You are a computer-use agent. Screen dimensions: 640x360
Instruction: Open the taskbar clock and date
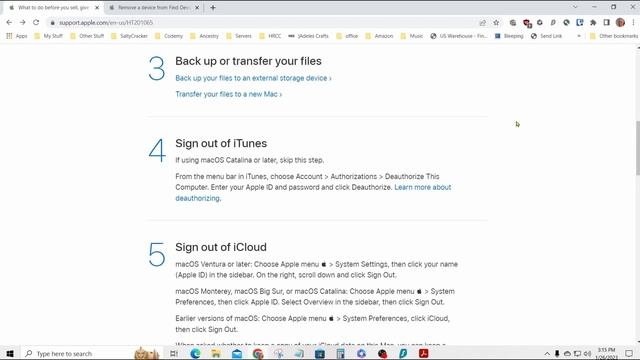click(607, 354)
